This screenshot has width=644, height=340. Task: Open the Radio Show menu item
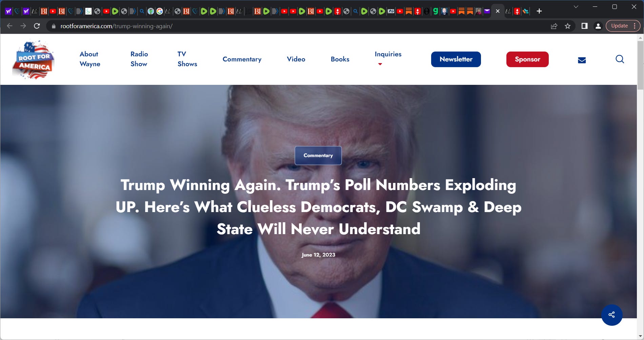(139, 59)
